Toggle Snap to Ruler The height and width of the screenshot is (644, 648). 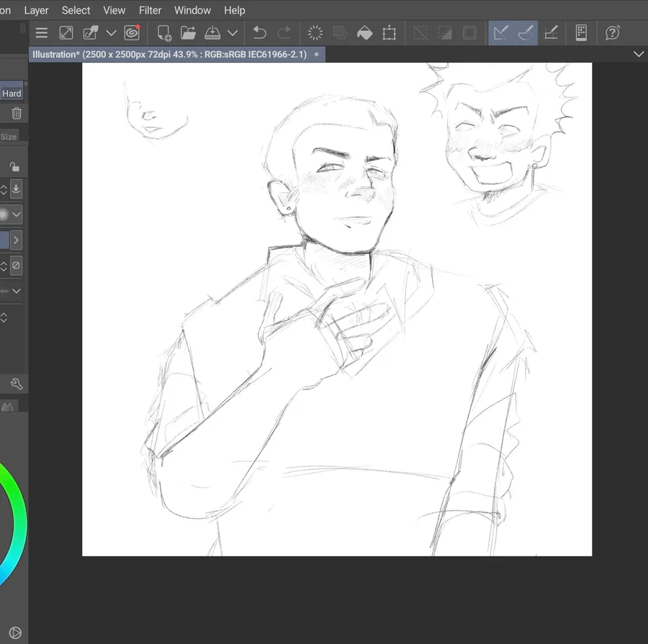[x=501, y=32]
